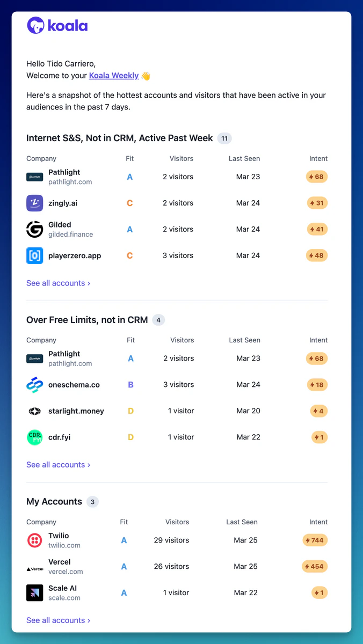363x644 pixels.
Task: Click the Scale AI company name
Action: (62, 588)
